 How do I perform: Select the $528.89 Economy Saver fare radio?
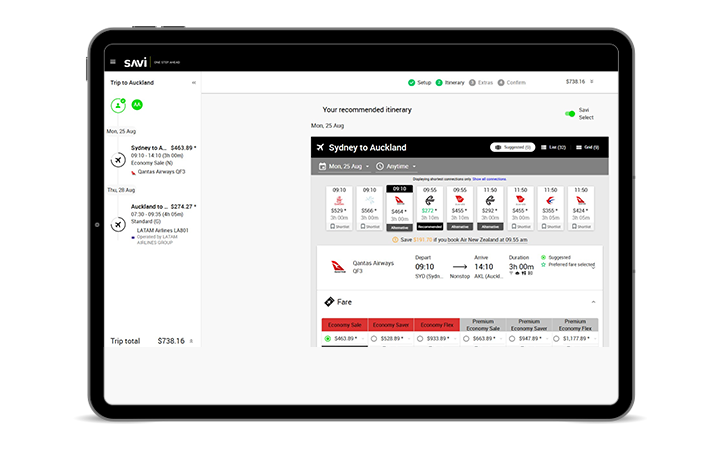374,339
